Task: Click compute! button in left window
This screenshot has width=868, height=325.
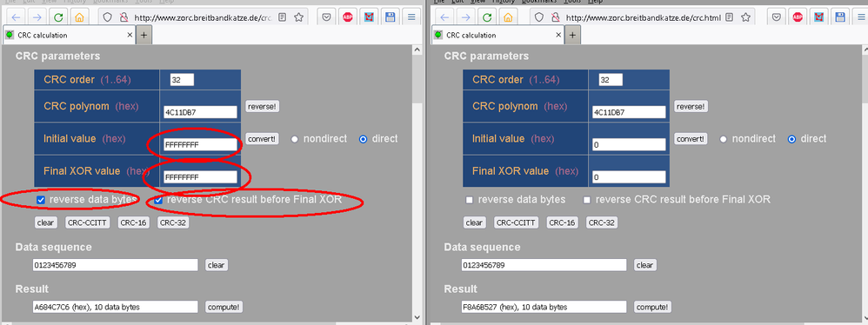Action: pos(224,307)
